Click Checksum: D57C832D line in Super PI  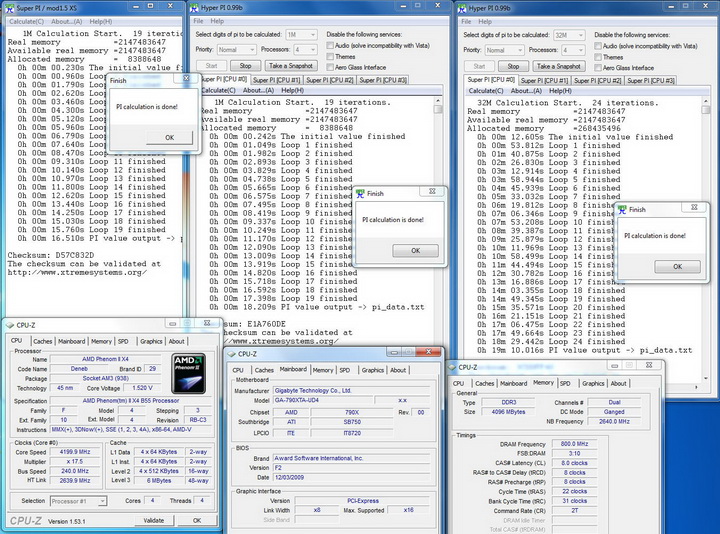[51, 255]
